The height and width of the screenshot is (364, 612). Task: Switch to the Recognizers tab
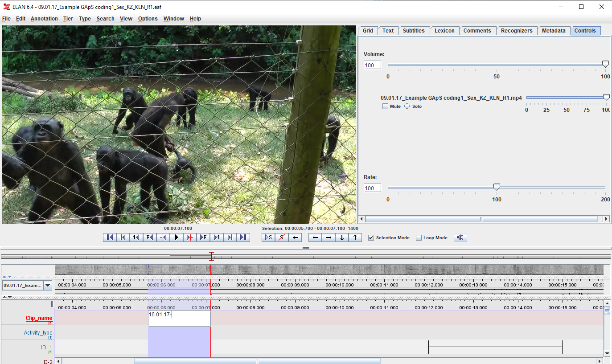click(517, 31)
